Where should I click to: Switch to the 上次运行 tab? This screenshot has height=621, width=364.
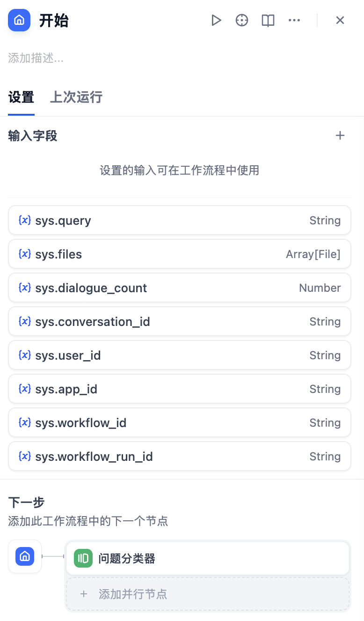tap(76, 97)
